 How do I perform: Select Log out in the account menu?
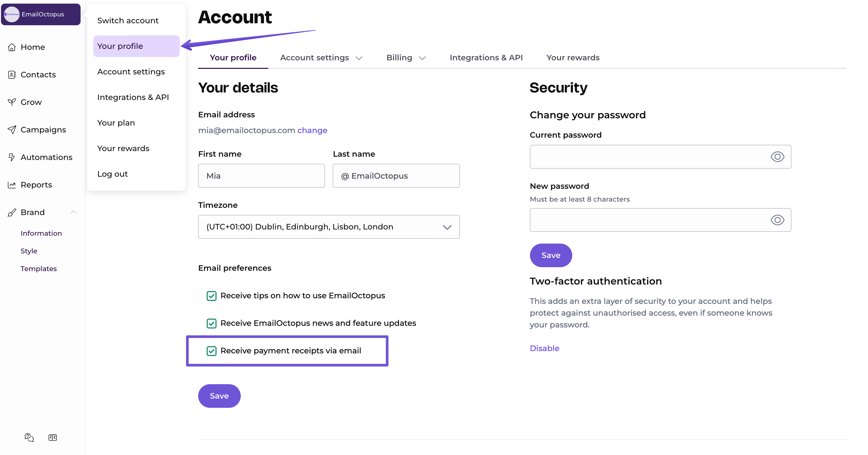point(136,174)
